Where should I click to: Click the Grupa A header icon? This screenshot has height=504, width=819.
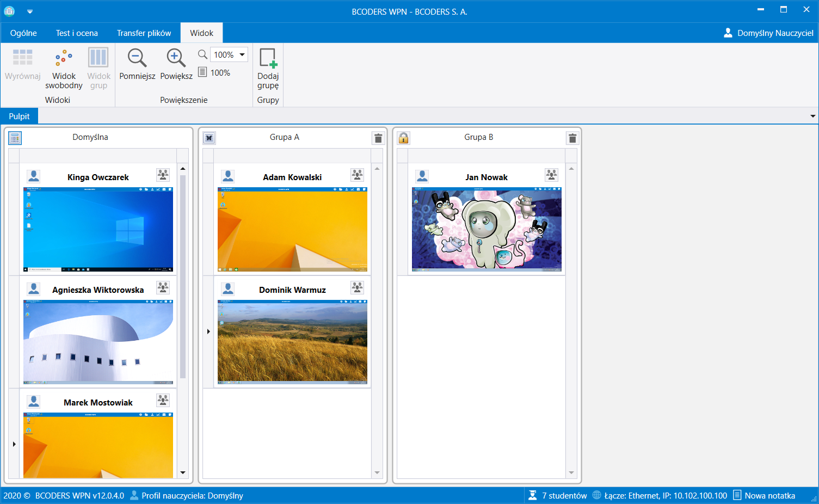[209, 138]
